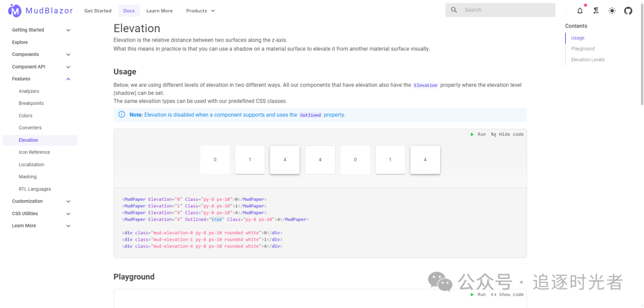The height and width of the screenshot is (308, 644).
Task: Click the MudBlazor logo icon
Action: tap(14, 11)
